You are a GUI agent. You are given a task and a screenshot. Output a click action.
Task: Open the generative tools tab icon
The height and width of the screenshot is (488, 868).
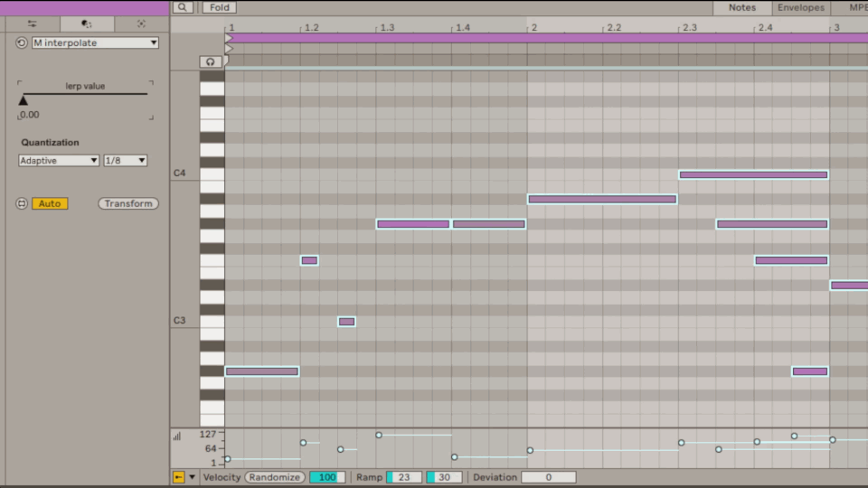[x=141, y=23]
